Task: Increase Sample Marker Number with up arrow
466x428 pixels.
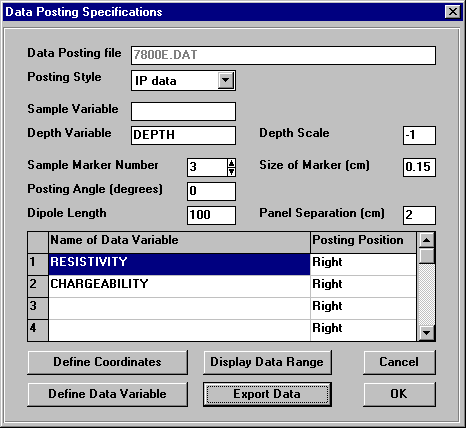Action: pos(231,163)
